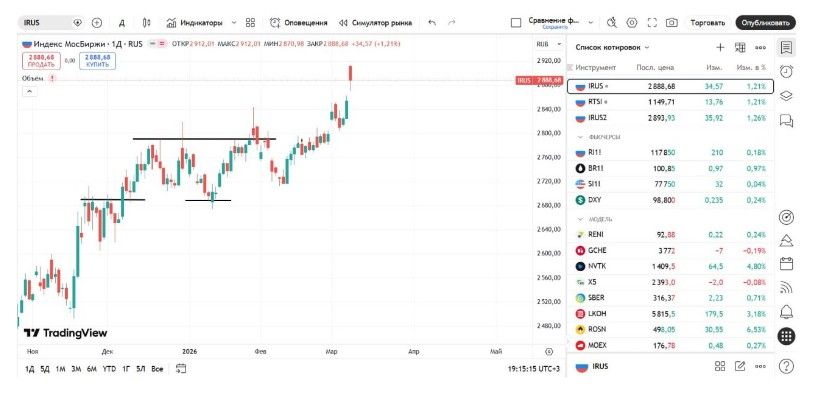
Task: Click the Торговать button
Action: (708, 22)
